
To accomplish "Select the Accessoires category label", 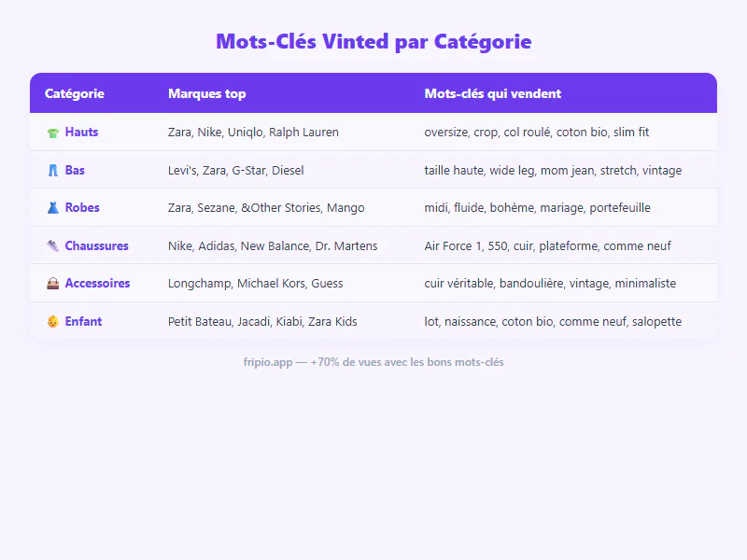I will coord(98,284).
